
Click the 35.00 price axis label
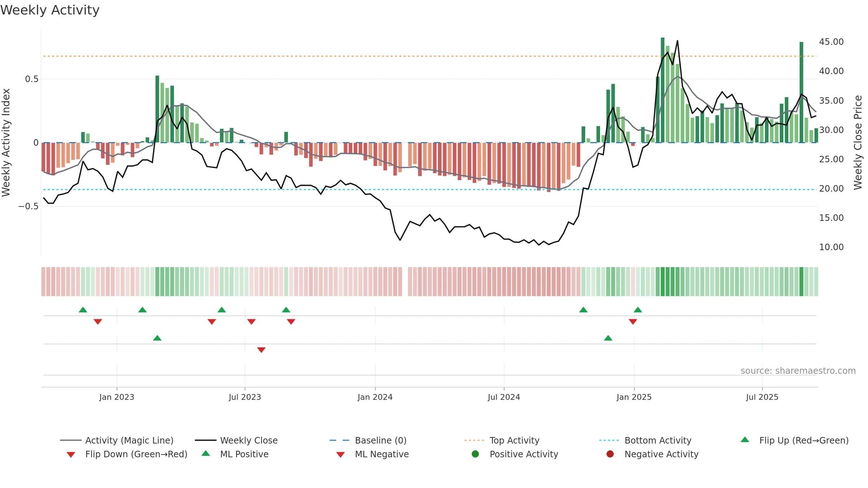pos(831,101)
